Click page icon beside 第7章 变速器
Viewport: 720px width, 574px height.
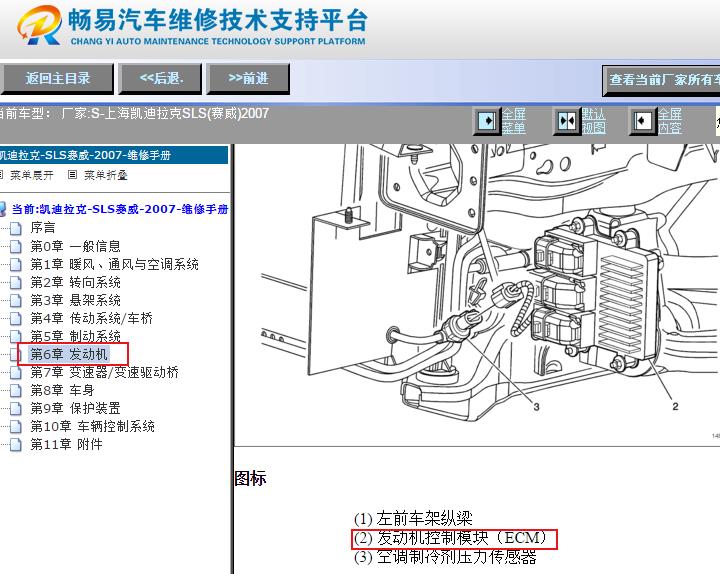coord(16,372)
